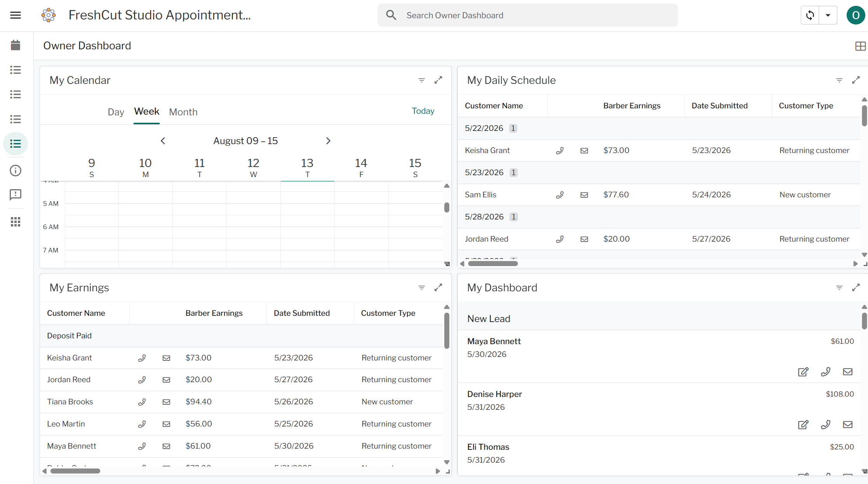The width and height of the screenshot is (868, 484).
Task: Open the feedback icon in sidebar
Action: point(16,195)
